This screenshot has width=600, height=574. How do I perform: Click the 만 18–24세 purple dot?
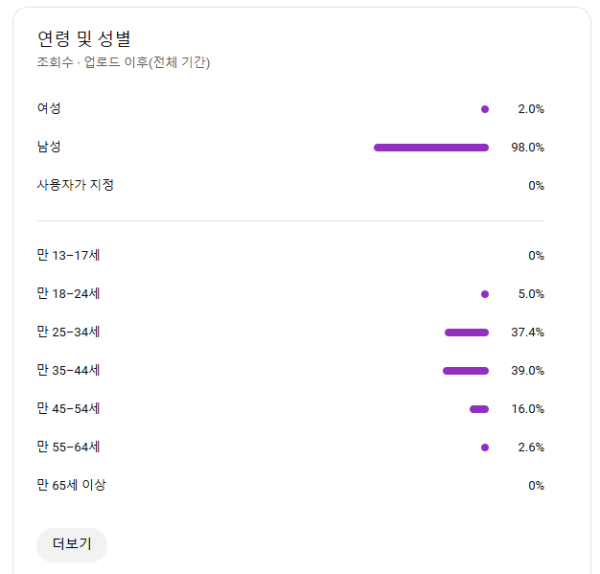(x=485, y=294)
